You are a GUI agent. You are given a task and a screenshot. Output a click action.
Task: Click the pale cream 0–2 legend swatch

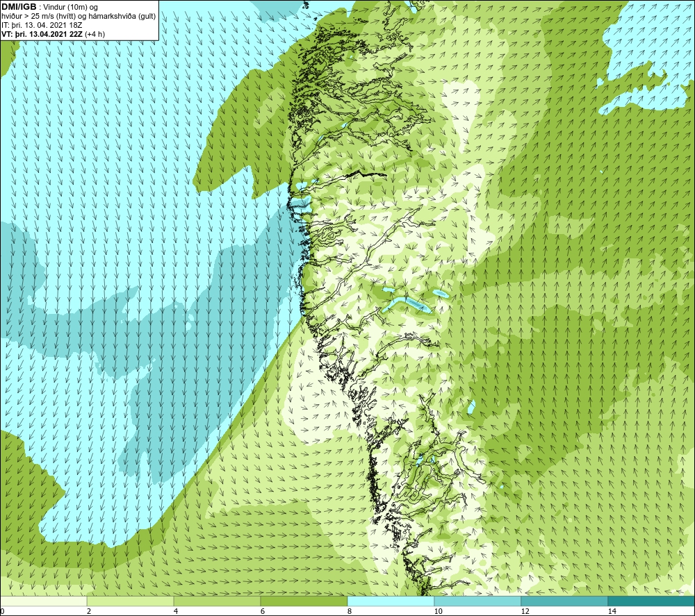43,601
